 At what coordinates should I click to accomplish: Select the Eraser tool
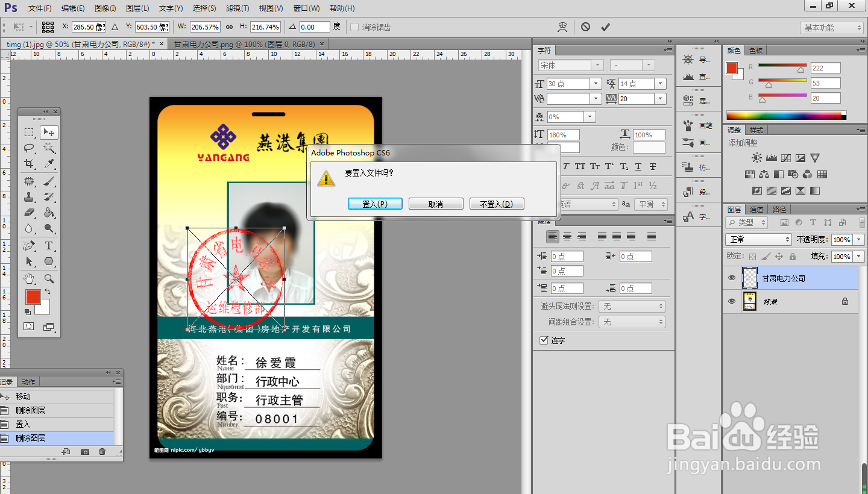click(29, 212)
